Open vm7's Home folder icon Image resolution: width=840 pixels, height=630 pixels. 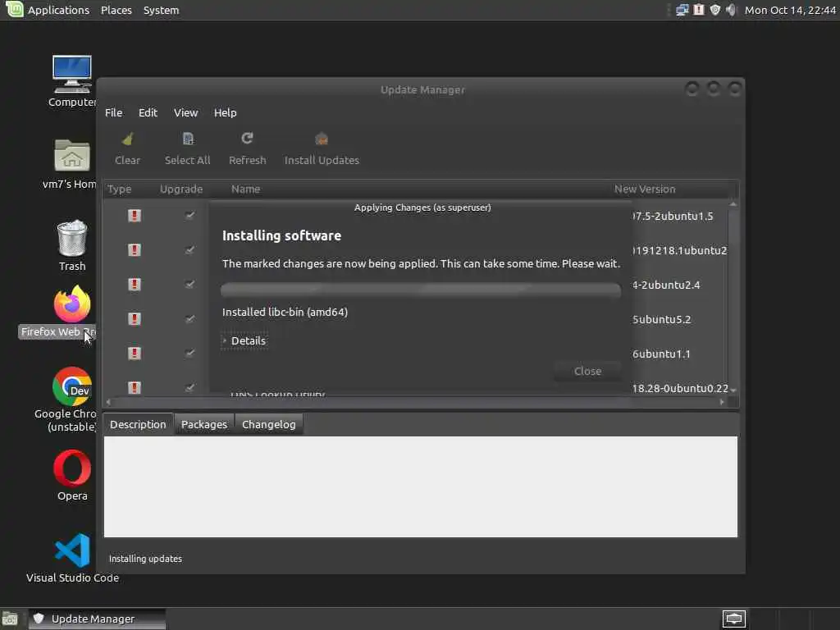point(72,156)
